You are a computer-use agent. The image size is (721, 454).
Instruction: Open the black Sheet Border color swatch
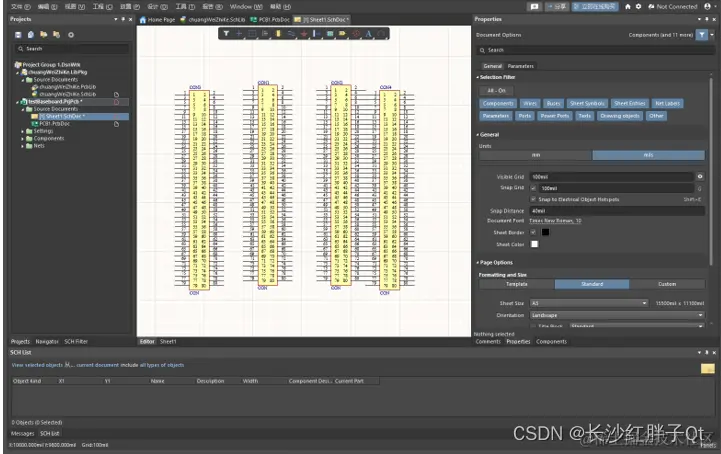coord(545,232)
